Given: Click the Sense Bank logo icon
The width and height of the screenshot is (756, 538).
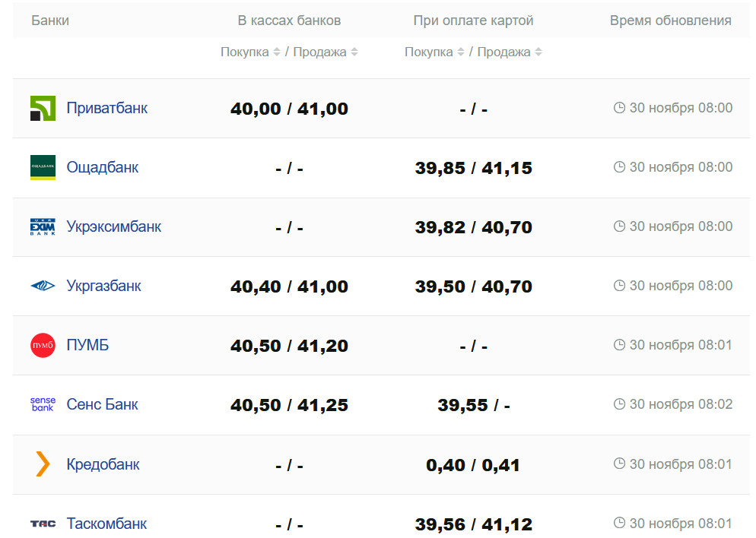Looking at the screenshot, I should [x=43, y=404].
